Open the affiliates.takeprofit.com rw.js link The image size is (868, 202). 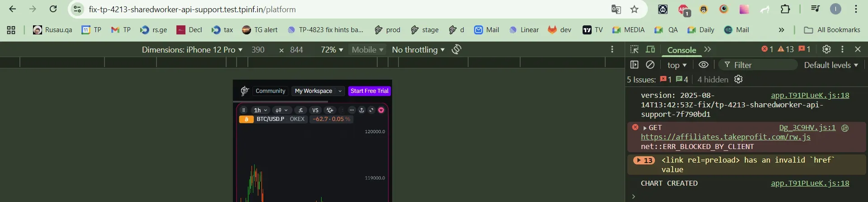[725, 137]
